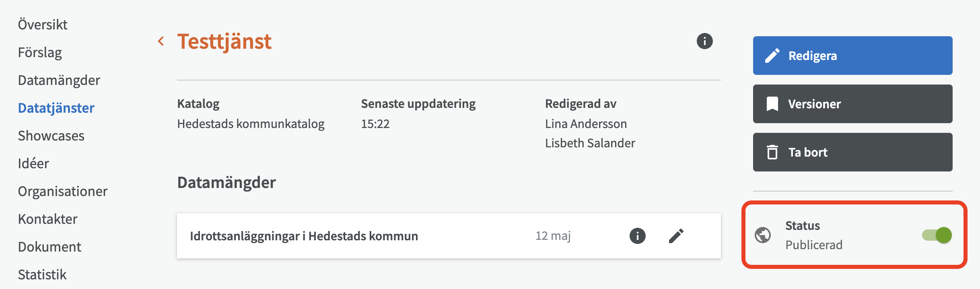Screen dimensions: 980x289
Task: Open the Versioner panel
Action: tap(852, 104)
